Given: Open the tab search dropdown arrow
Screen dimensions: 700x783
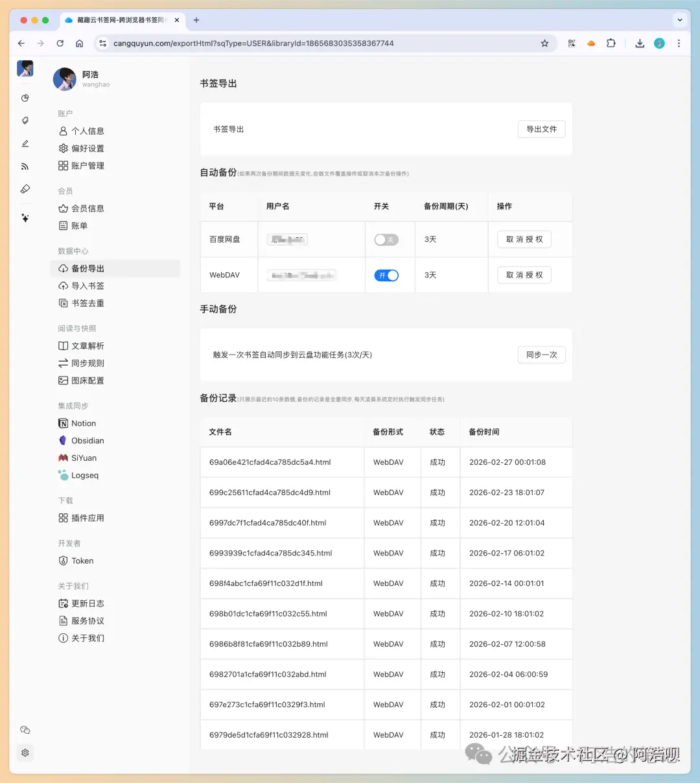Looking at the screenshot, I should (679, 20).
